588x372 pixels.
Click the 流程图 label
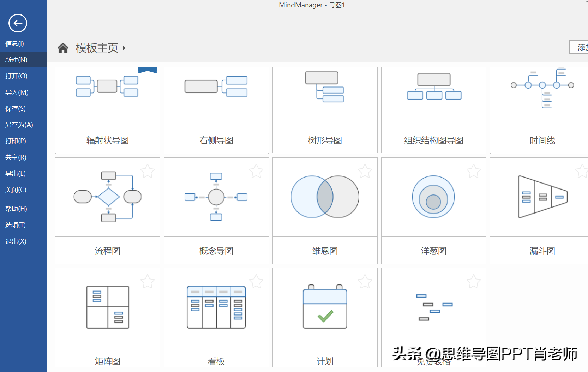tap(108, 251)
